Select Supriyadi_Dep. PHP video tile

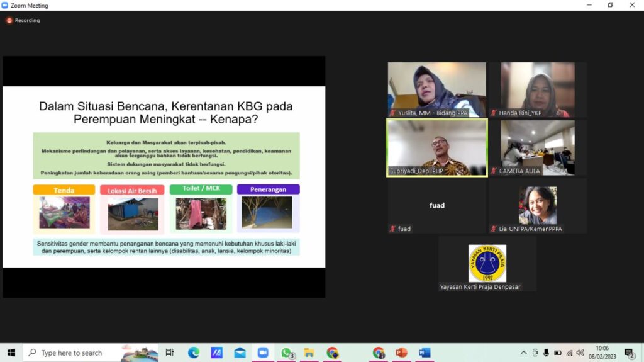[x=436, y=147]
